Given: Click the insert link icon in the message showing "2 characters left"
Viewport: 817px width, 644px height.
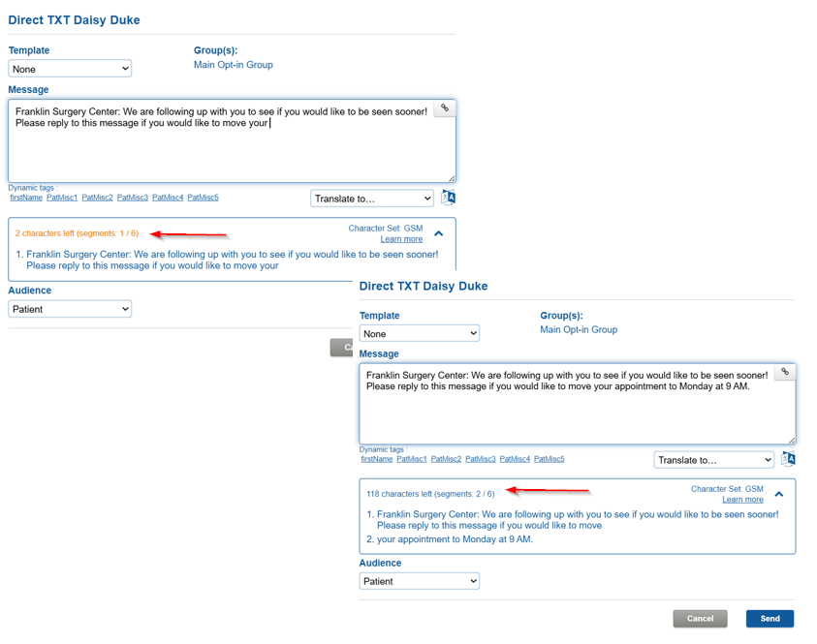Looking at the screenshot, I should (x=445, y=108).
